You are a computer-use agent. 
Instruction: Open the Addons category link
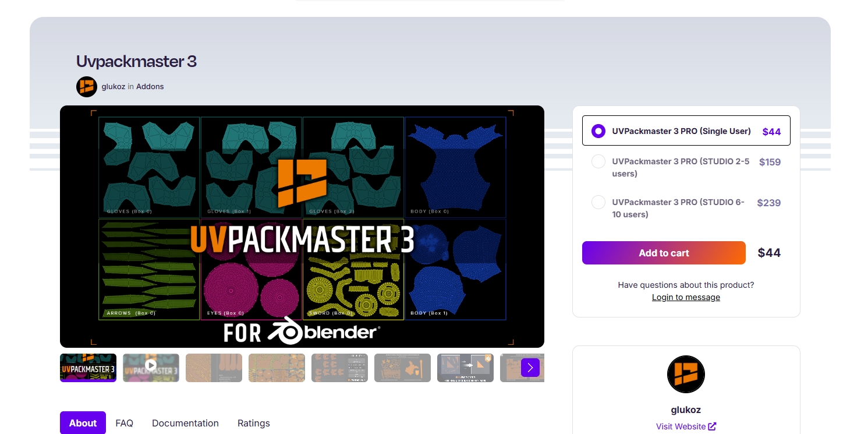coord(150,87)
